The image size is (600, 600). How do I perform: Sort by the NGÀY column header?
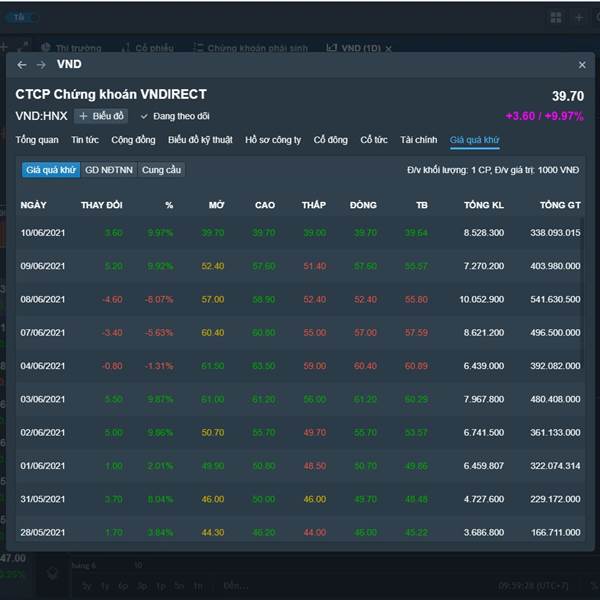pyautogui.click(x=33, y=205)
